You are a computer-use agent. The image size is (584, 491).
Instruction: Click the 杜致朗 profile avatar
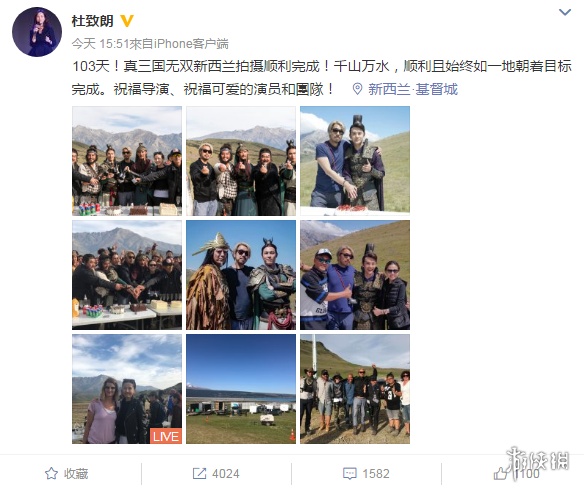[x=37, y=32]
